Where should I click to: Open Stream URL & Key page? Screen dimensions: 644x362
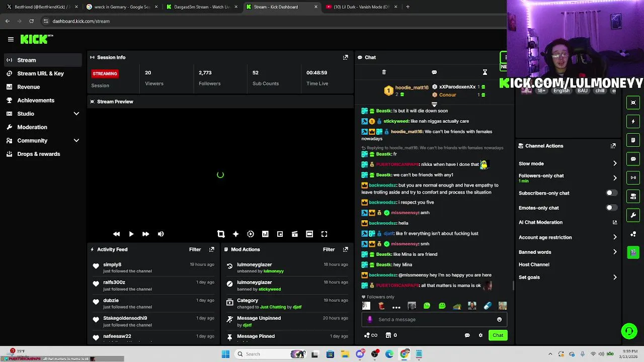tap(42, 73)
